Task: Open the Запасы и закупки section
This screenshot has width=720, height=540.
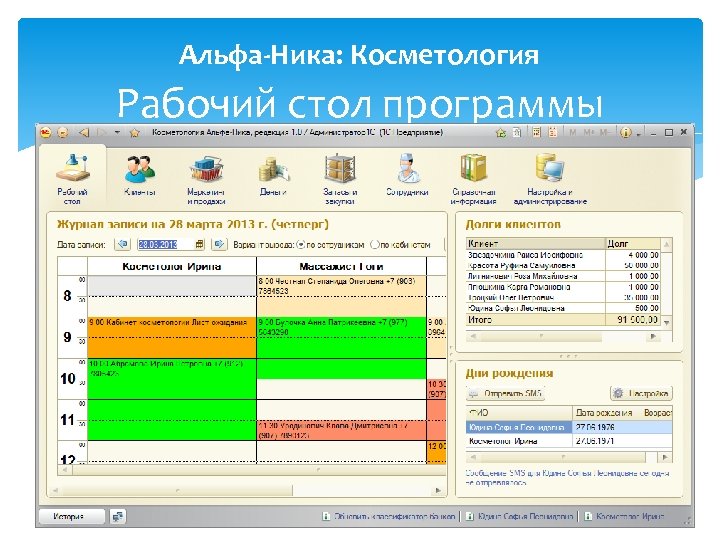Action: 340,180
